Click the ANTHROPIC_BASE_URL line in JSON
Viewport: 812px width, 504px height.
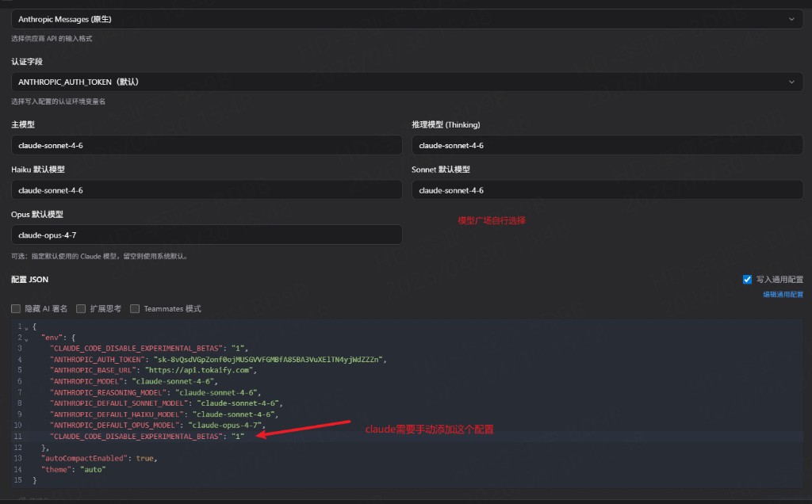click(x=153, y=370)
